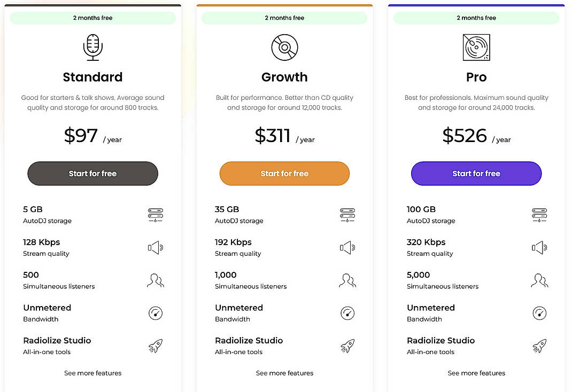
Task: Click the unmetered bandwidth gauge on Standard
Action: pos(155,313)
